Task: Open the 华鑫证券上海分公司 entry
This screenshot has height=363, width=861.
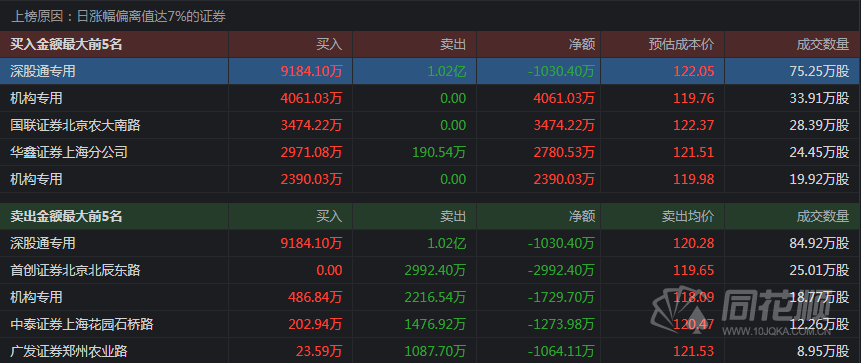Action: click(x=69, y=152)
